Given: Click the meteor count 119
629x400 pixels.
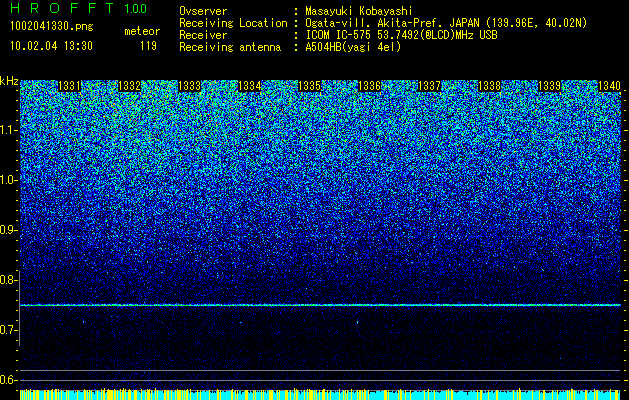Looking at the screenshot, I should point(148,46).
